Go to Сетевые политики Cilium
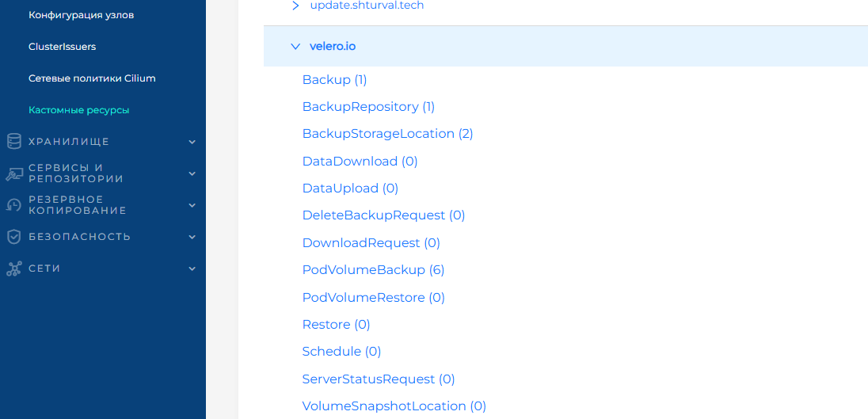This screenshot has height=419, width=868. tap(92, 78)
